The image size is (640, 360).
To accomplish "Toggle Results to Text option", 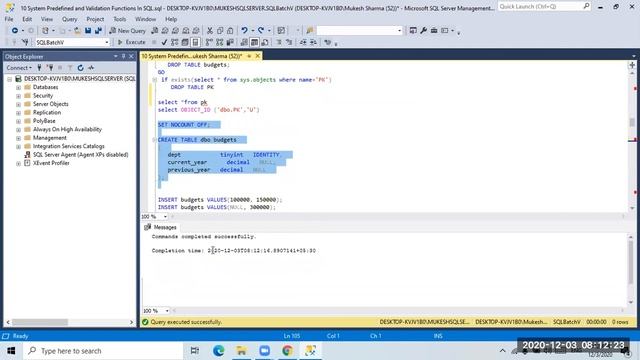I will point(244,42).
